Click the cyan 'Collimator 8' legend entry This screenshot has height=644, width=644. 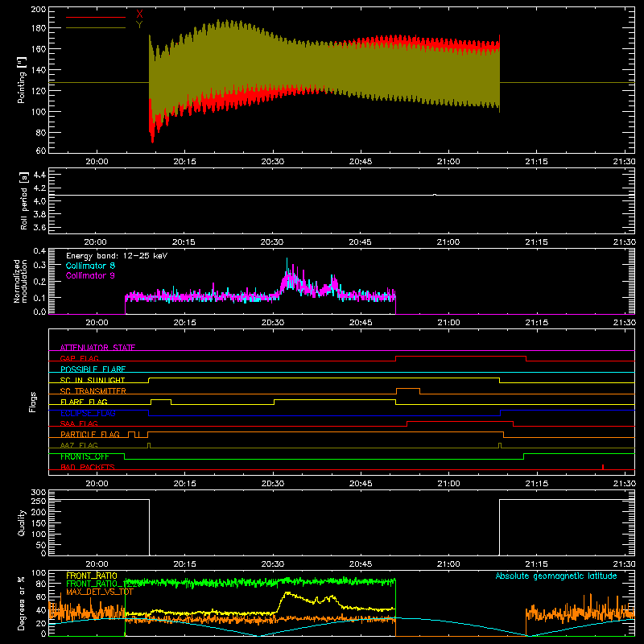click(90, 266)
